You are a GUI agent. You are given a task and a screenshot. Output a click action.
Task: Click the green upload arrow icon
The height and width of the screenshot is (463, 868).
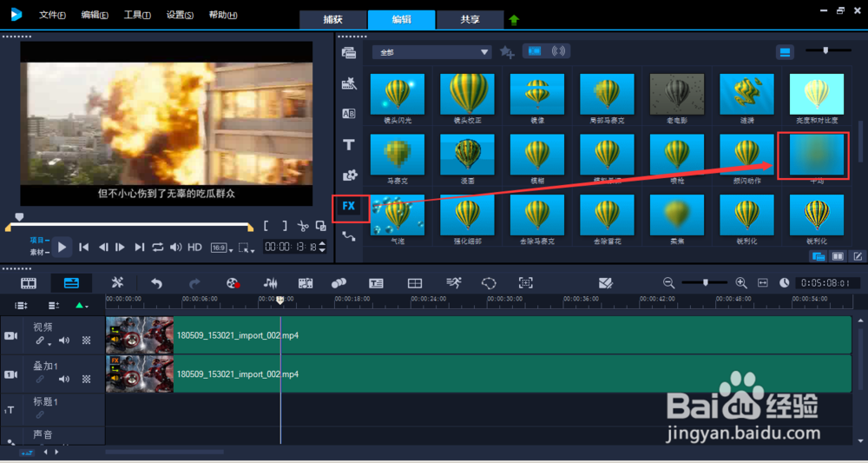514,20
